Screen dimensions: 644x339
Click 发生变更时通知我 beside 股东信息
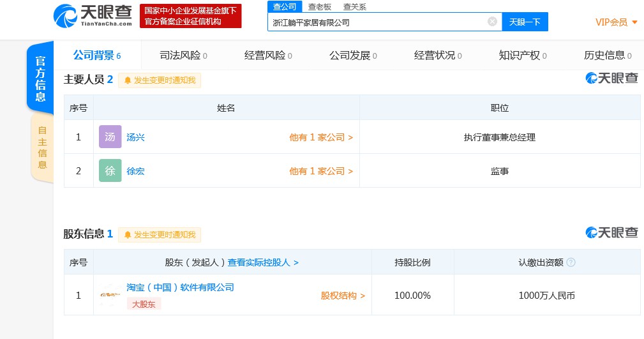point(160,235)
